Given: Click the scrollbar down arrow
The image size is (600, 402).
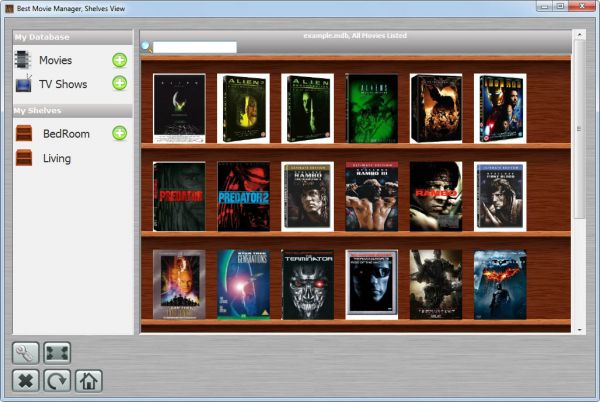Looking at the screenshot, I should [579, 329].
